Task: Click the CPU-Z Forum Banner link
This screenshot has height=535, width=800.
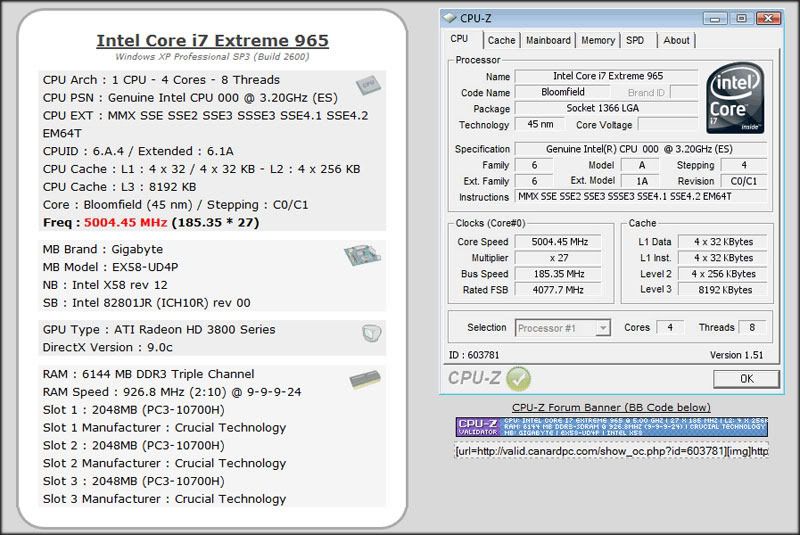Action: click(x=611, y=407)
